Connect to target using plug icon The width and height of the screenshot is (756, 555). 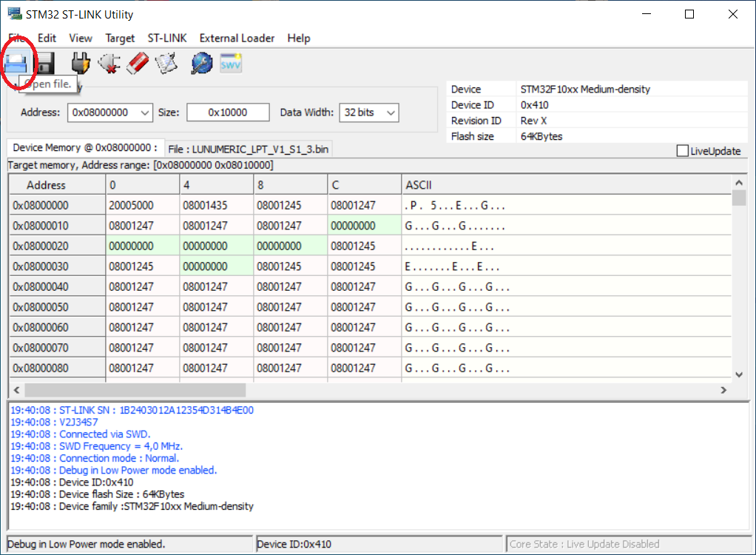click(x=81, y=64)
